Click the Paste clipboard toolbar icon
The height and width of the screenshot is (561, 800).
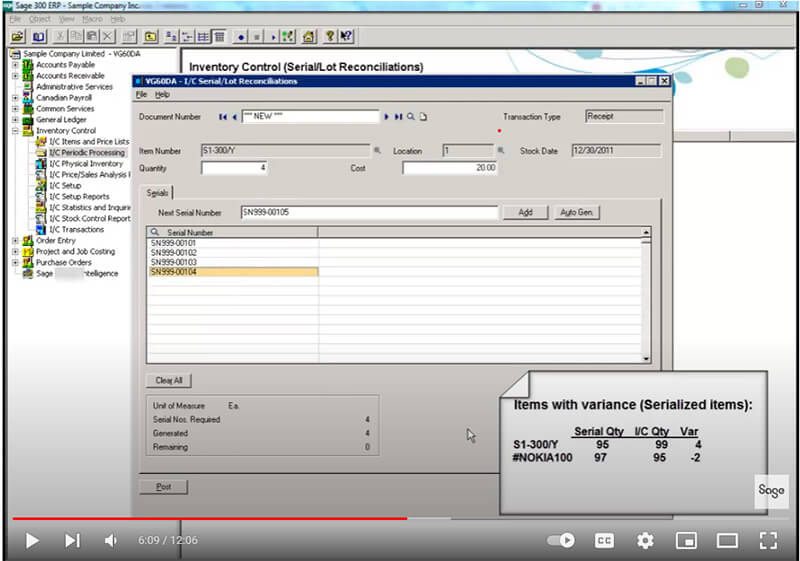pos(92,37)
